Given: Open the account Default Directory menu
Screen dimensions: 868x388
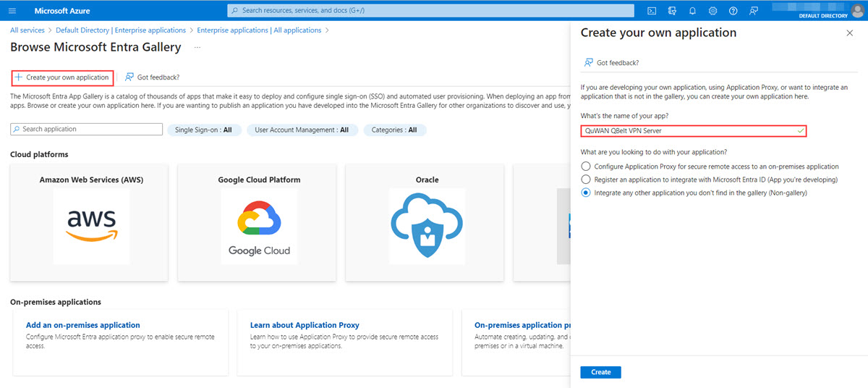Looking at the screenshot, I should point(817,11).
